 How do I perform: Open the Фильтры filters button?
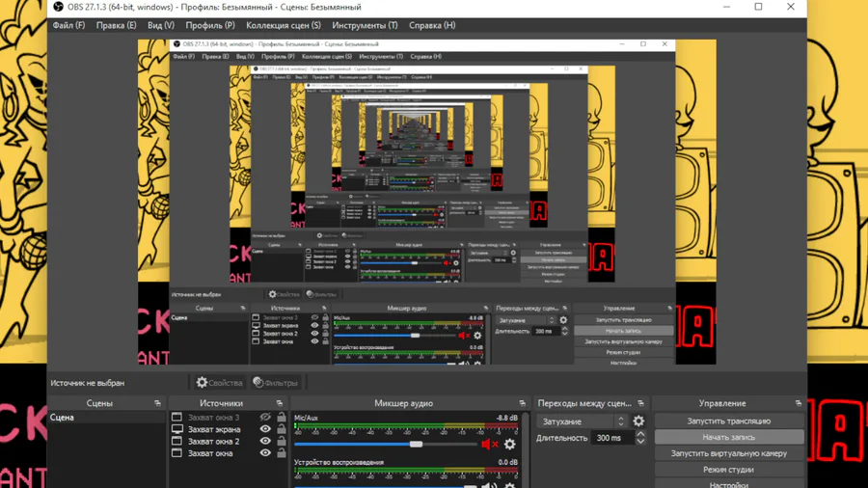click(x=276, y=382)
